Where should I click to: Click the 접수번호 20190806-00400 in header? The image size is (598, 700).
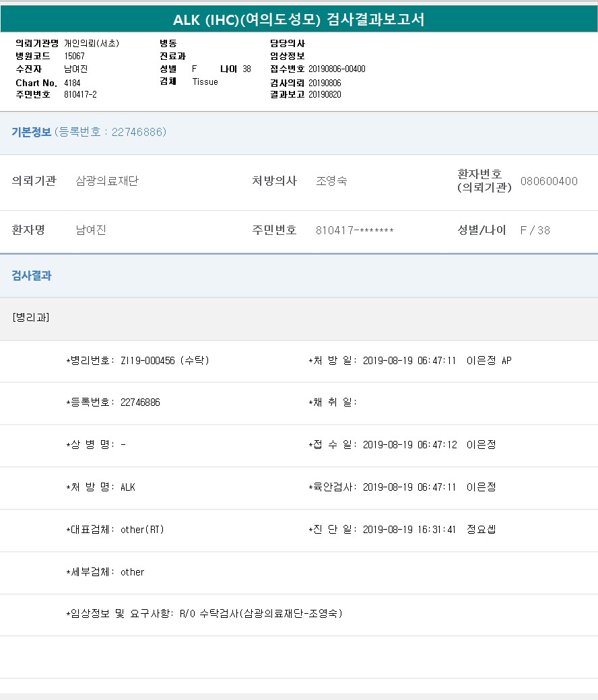click(x=337, y=69)
